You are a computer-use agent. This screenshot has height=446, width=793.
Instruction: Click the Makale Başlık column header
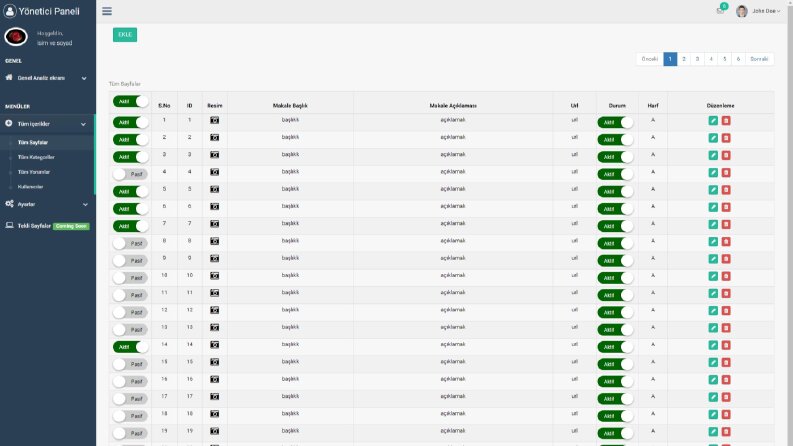(x=290, y=106)
